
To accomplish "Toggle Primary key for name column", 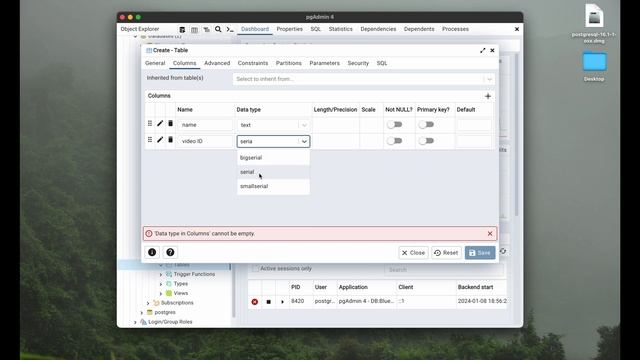I will tap(426, 124).
